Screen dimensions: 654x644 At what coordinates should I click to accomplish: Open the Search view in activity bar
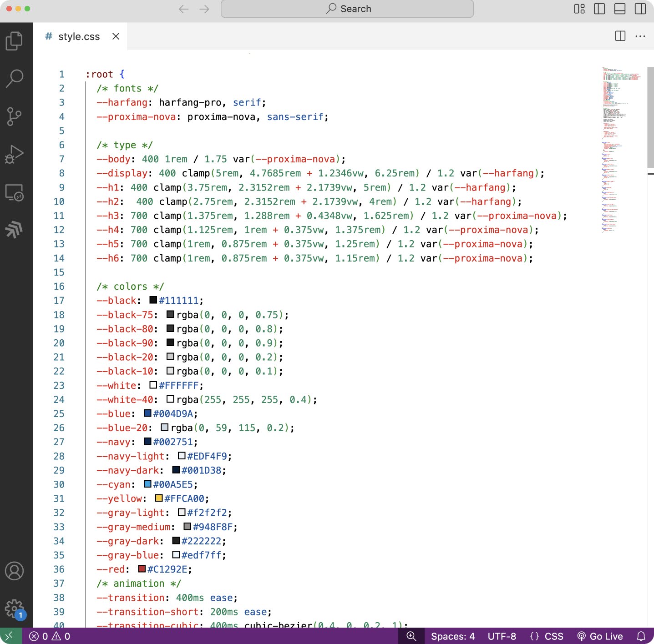click(x=14, y=78)
